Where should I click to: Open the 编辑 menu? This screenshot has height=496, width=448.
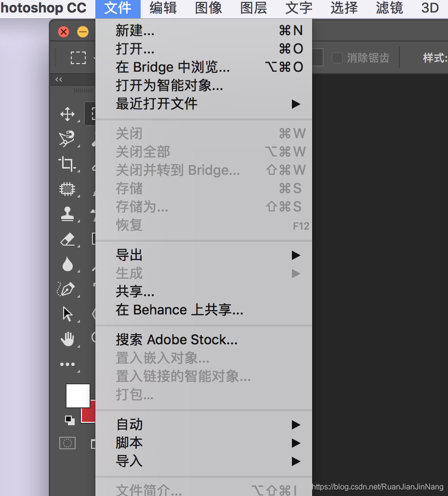163,8
